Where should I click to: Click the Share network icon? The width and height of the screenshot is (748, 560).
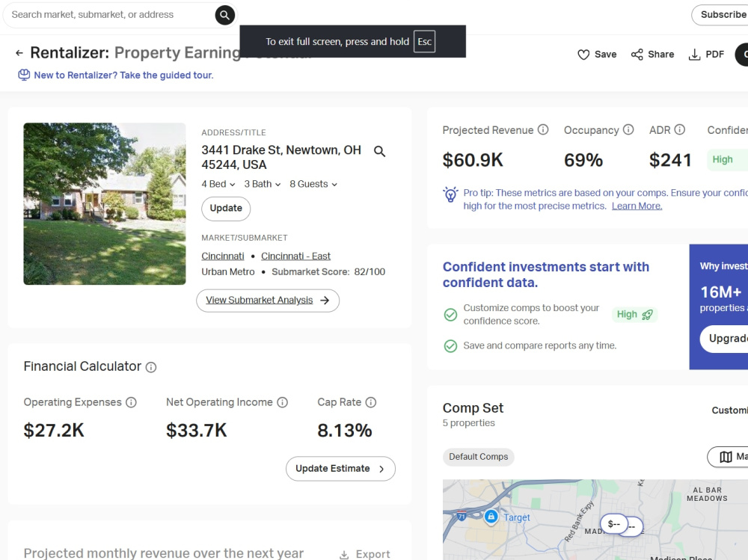(637, 55)
